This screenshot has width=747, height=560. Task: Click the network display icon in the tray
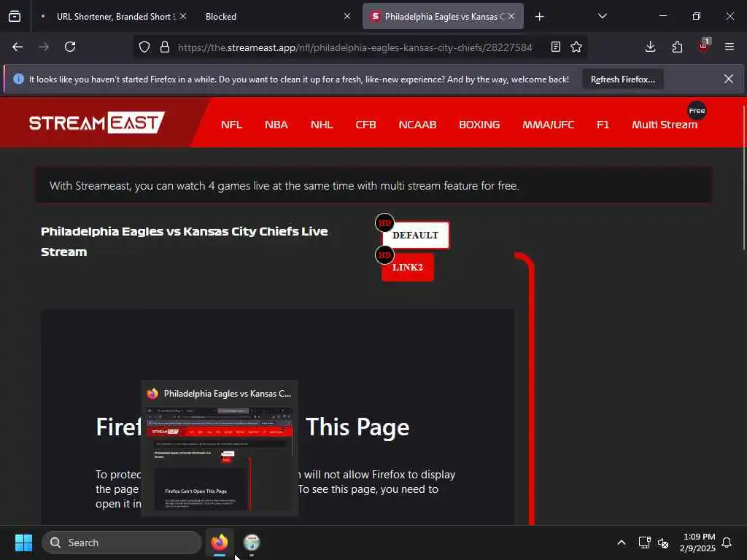point(644,542)
